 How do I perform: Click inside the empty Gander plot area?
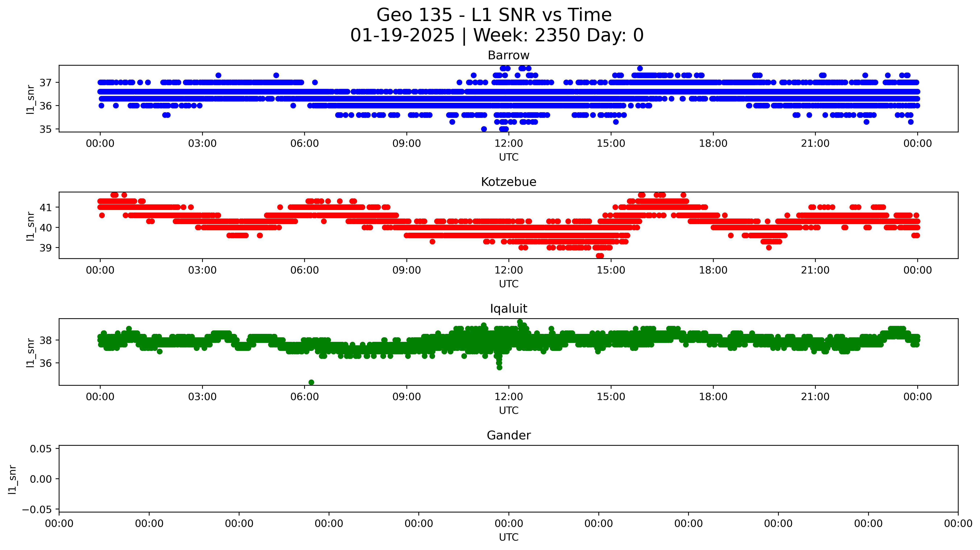click(x=508, y=478)
